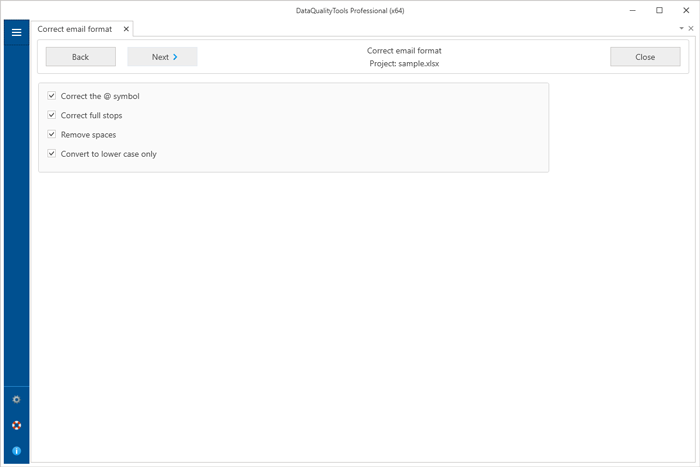Screen dimensions: 700x467
Task: Open settings gear in sidebar
Action: (17, 400)
